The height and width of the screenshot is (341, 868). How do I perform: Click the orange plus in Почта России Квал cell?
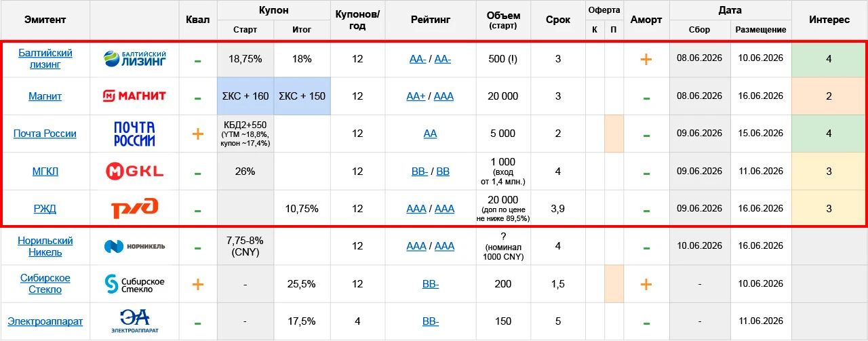click(x=197, y=134)
